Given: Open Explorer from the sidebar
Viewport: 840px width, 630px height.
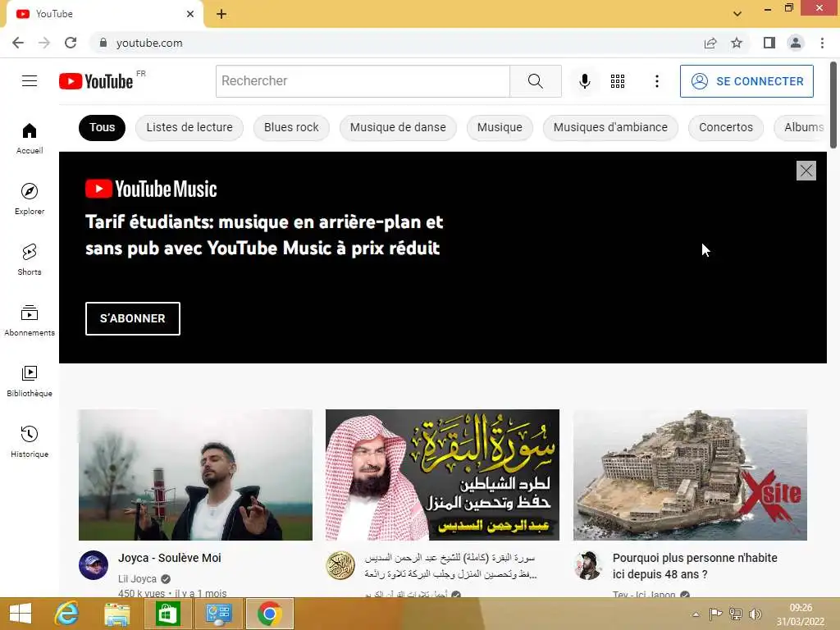Looking at the screenshot, I should coord(30,199).
